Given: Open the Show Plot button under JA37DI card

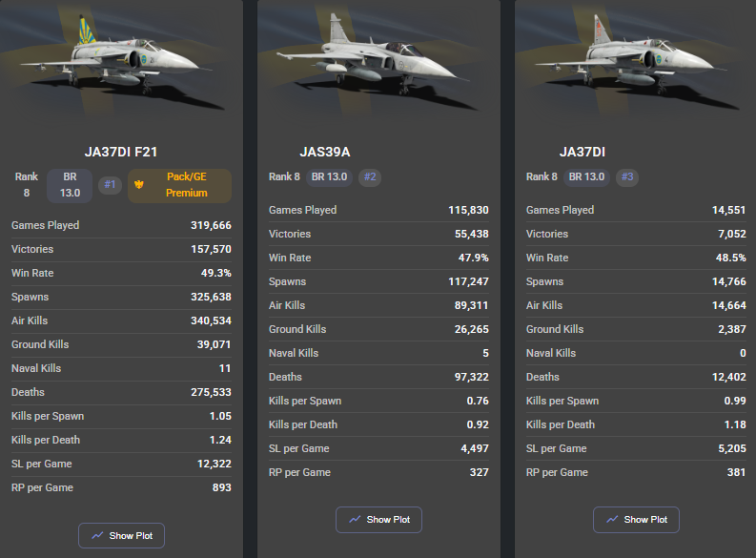Looking at the screenshot, I should [636, 520].
